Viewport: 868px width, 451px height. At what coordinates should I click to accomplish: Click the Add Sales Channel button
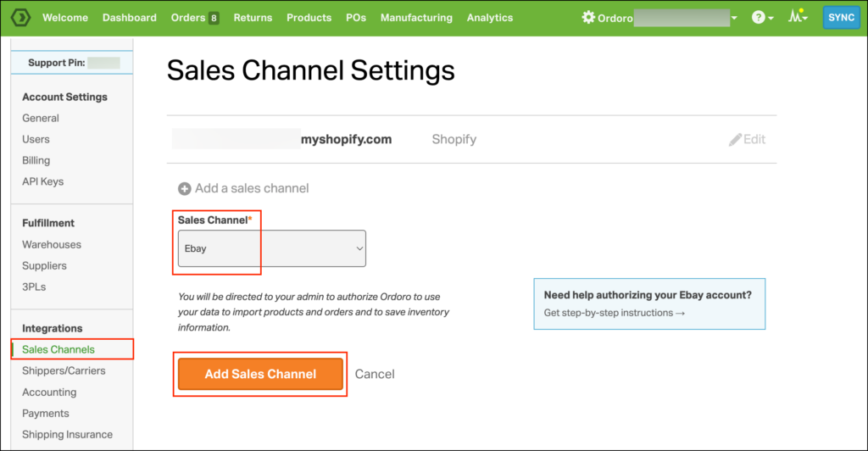pyautogui.click(x=261, y=374)
